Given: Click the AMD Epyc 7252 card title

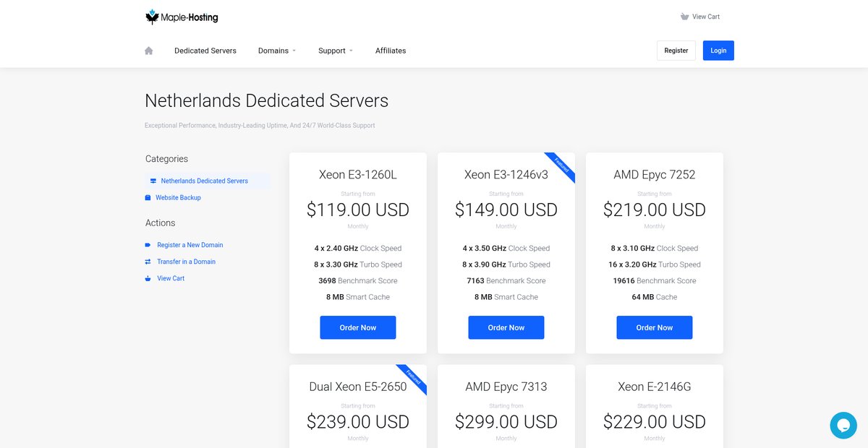Looking at the screenshot, I should pos(655,175).
